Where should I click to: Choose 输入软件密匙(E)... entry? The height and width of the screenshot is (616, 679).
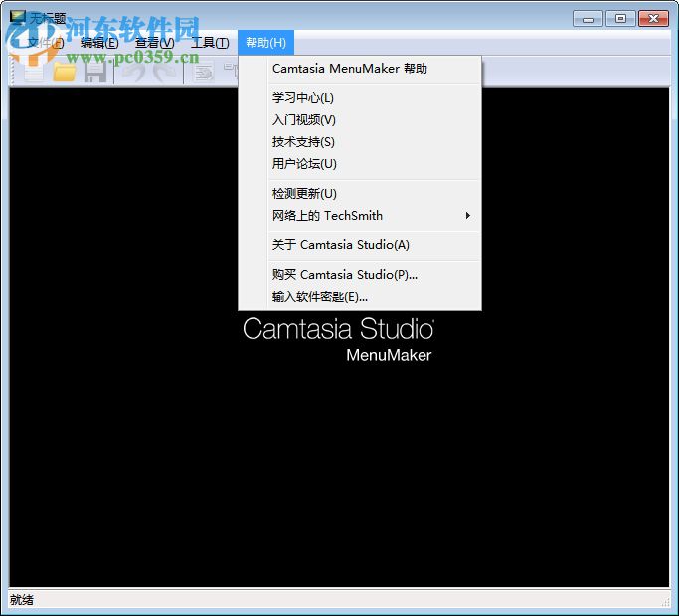click(360, 297)
